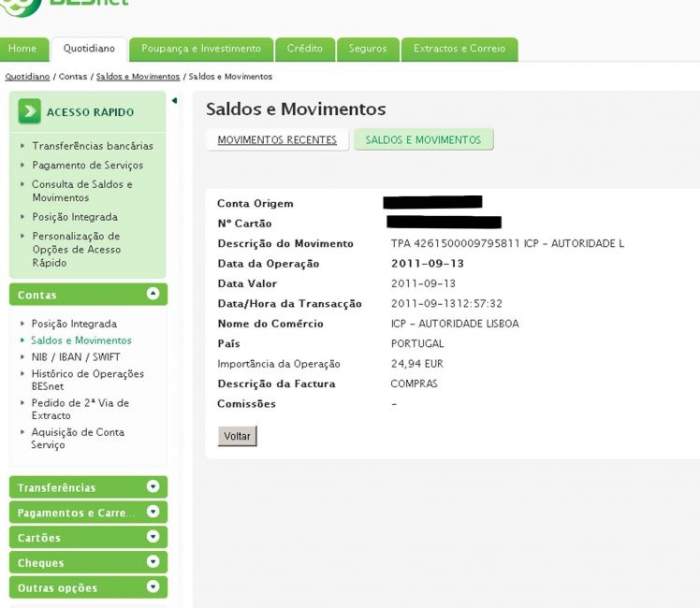Viewport: 700px width, 608px height.
Task: Click the Nome do Comércio label
Action: tap(270, 324)
